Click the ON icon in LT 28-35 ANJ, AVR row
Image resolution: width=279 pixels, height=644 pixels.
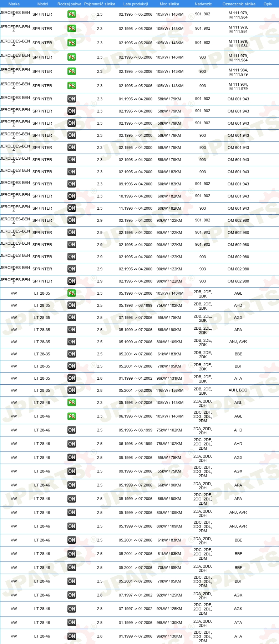tap(72, 342)
